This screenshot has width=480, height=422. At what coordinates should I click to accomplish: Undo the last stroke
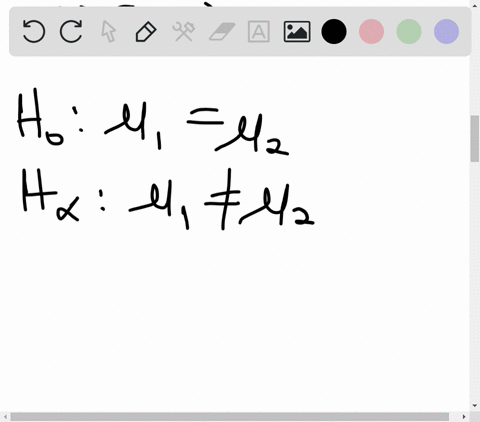(34, 31)
